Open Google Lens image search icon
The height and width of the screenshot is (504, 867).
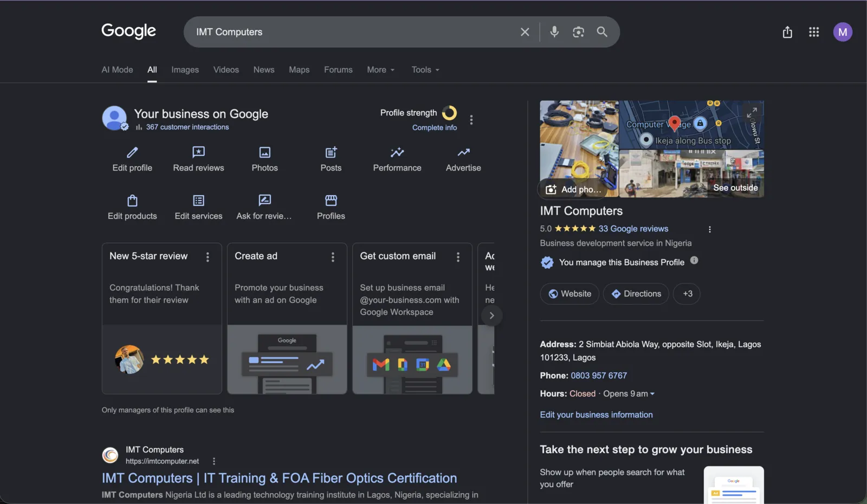[578, 32]
